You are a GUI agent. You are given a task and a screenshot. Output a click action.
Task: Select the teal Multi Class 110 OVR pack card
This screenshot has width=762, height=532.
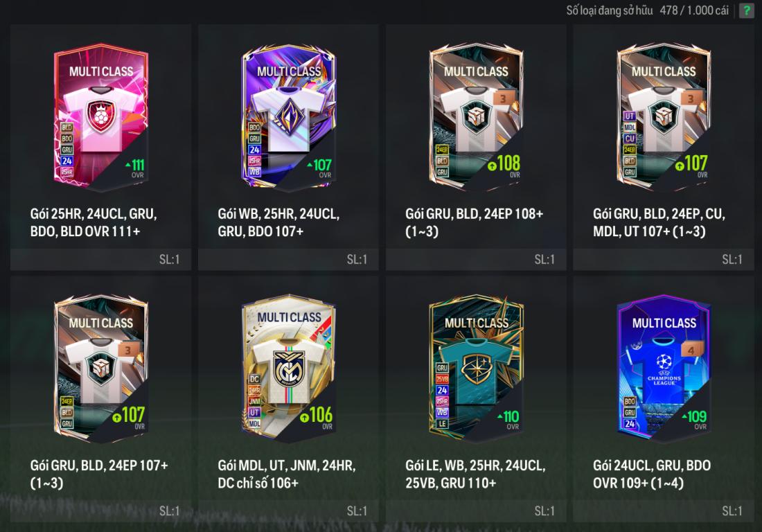point(477,369)
